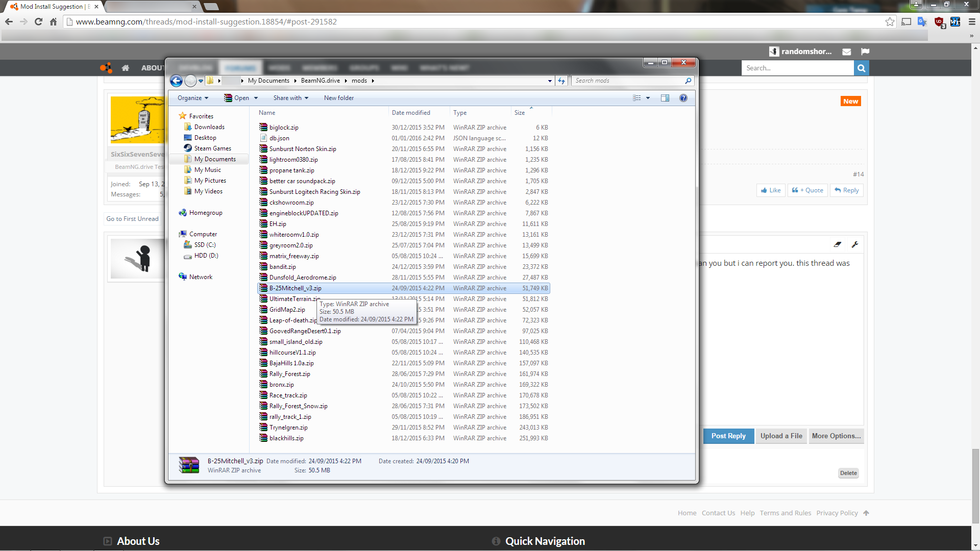Select db.json file
980x551 pixels.
pos(279,138)
